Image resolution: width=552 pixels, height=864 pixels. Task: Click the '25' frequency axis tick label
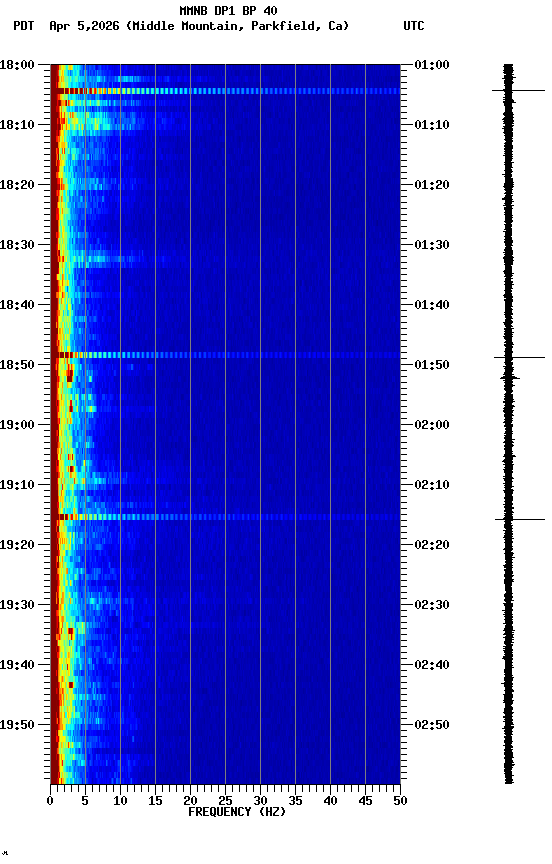225,801
